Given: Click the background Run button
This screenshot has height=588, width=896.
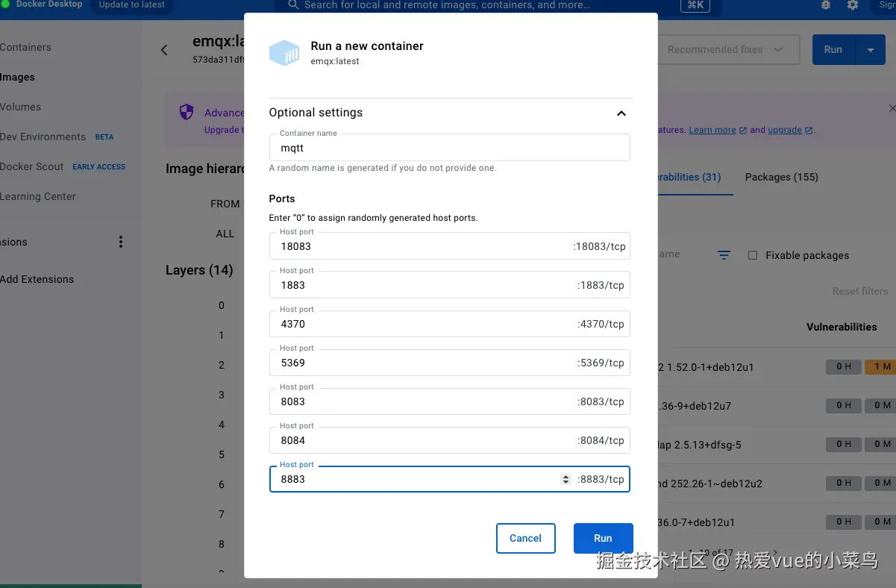Looking at the screenshot, I should [x=833, y=49].
